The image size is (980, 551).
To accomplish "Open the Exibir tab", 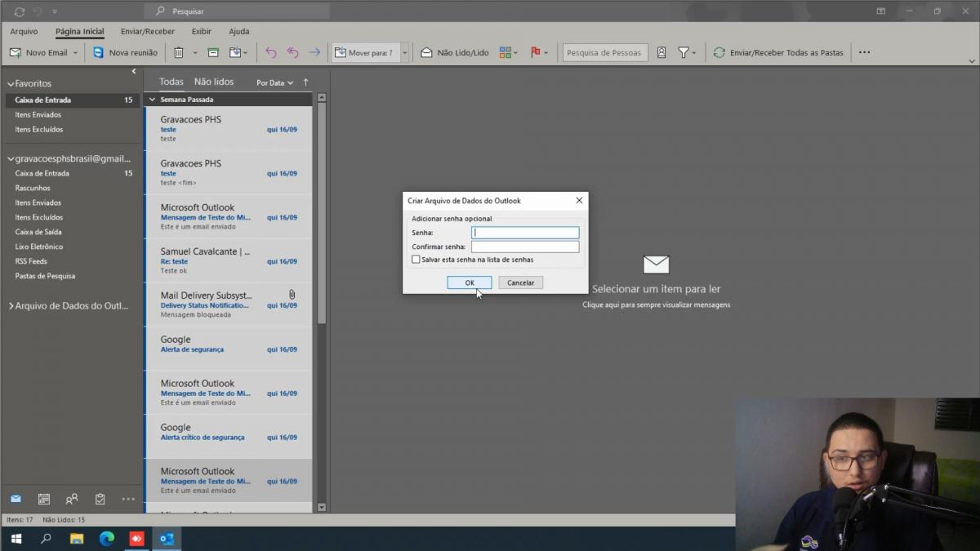I will point(201,31).
